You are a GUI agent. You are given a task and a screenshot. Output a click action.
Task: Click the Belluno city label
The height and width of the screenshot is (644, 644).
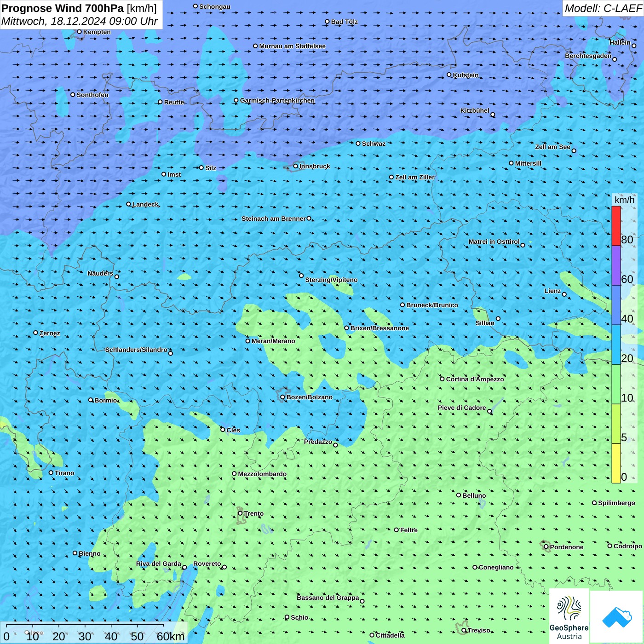pos(474,495)
